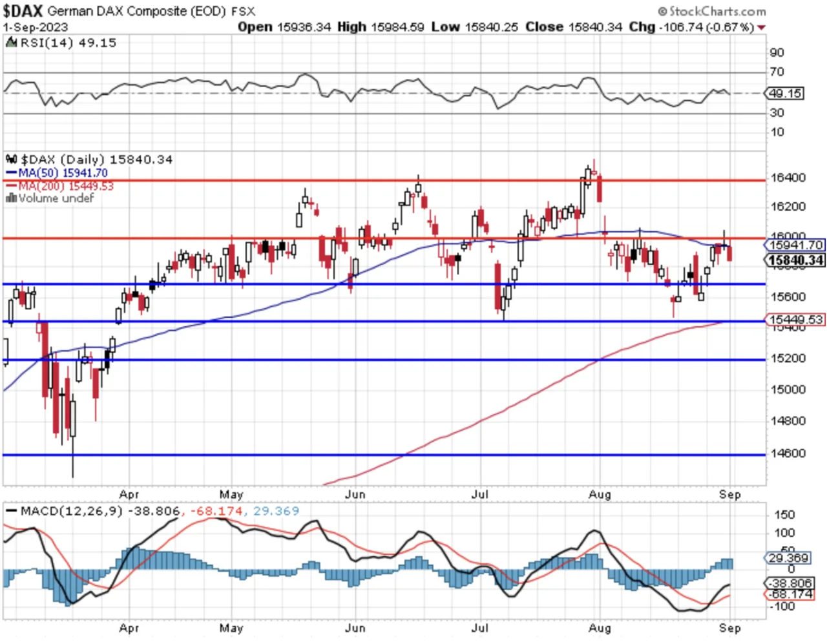Click the volume bars icon by Volume undef

coord(11,198)
